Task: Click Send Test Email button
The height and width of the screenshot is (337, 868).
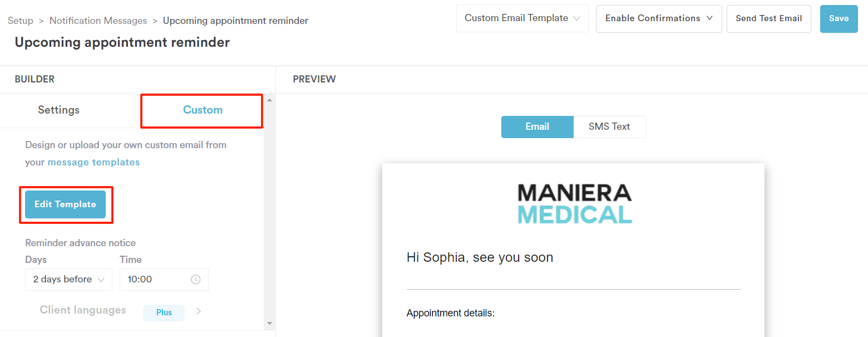Action: point(769,18)
